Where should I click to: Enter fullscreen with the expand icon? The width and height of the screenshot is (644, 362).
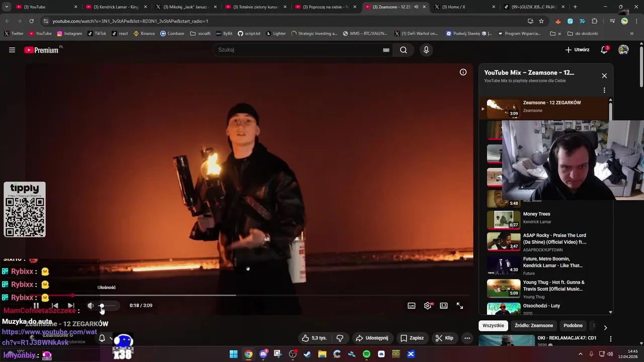click(460, 306)
